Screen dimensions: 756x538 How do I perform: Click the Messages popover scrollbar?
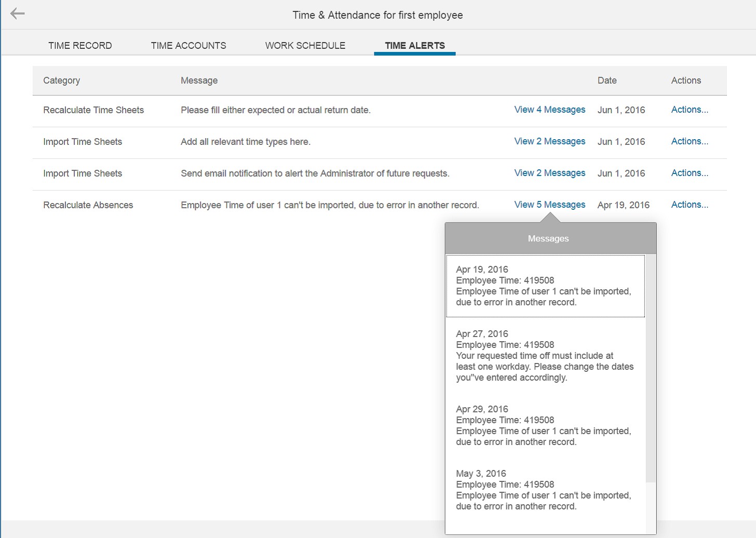651,369
